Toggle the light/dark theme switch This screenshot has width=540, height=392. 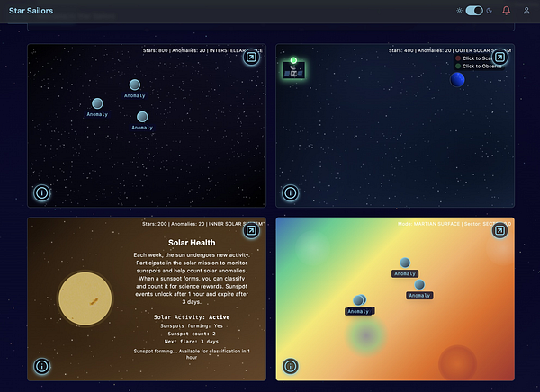coord(474,11)
